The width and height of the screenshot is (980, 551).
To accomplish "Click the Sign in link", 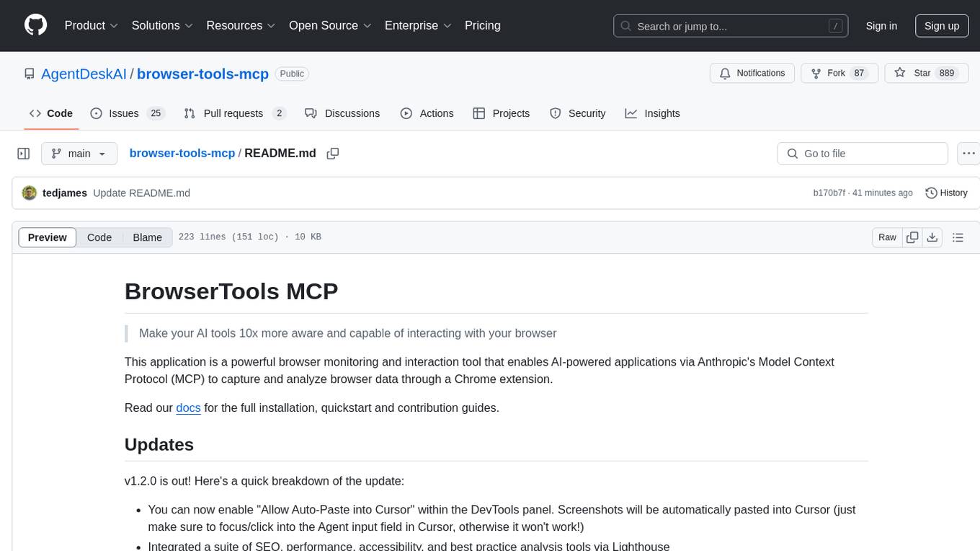I will click(881, 26).
